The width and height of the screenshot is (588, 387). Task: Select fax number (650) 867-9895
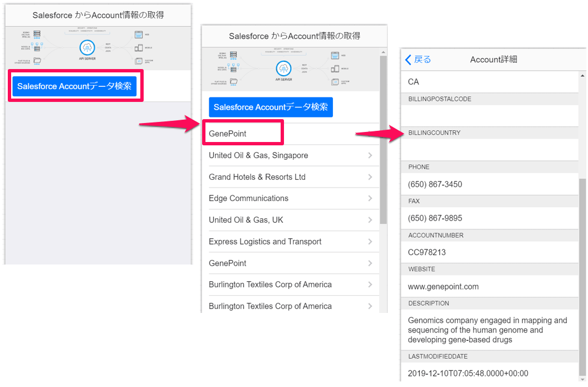(435, 218)
